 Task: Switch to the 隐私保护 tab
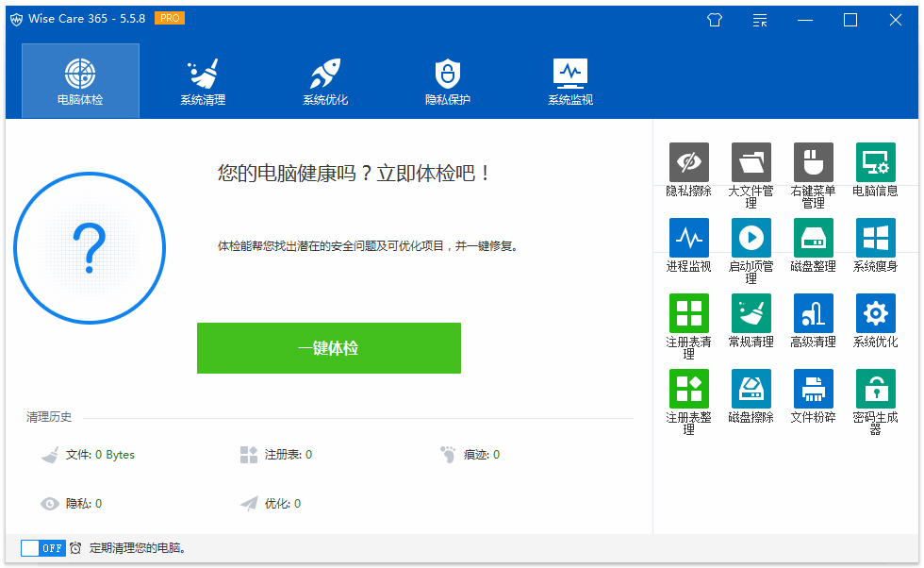[448, 81]
